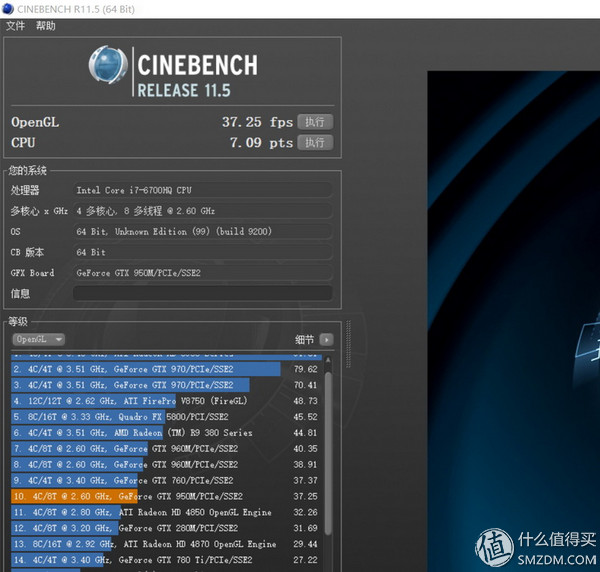Click the scroll up arrow of ranking list
This screenshot has height=572, width=600.
pyautogui.click(x=328, y=360)
